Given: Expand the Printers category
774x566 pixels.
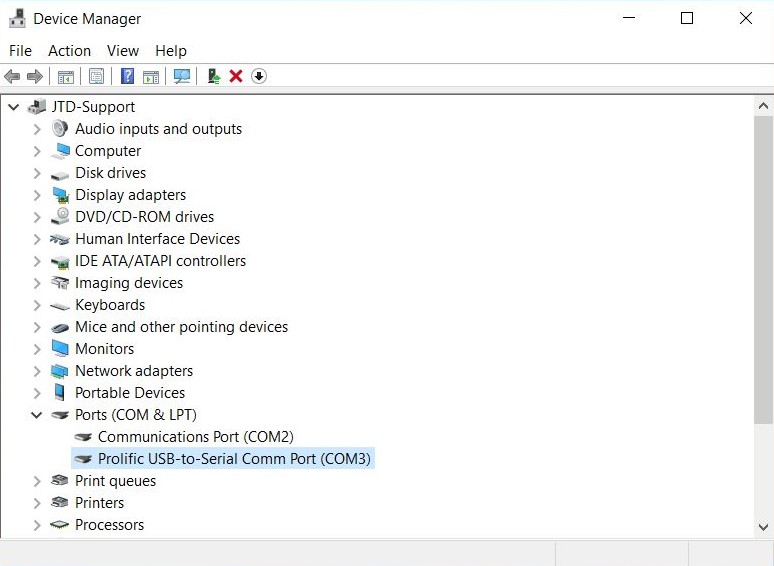Looking at the screenshot, I should pos(37,503).
